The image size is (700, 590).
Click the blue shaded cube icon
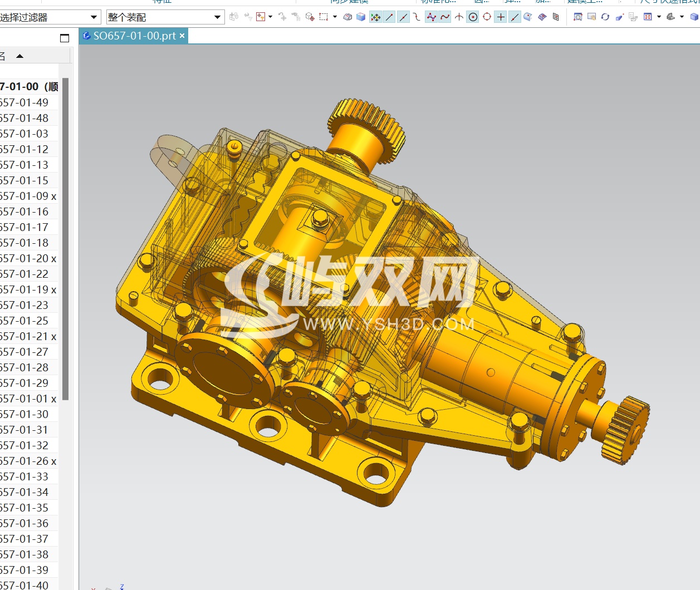click(x=361, y=17)
